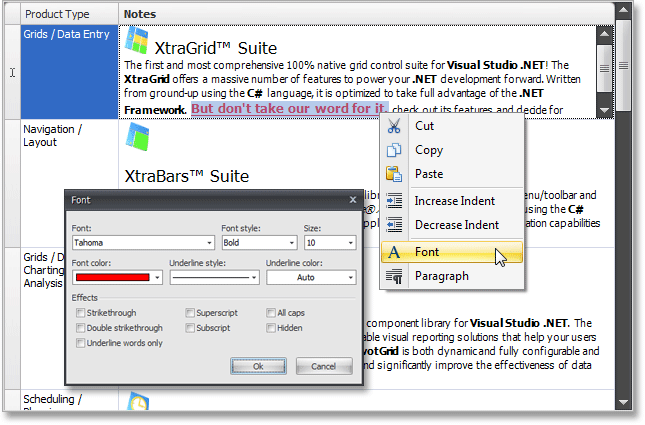The width and height of the screenshot is (645, 425).
Task: Close the Font dialog
Action: [x=353, y=200]
